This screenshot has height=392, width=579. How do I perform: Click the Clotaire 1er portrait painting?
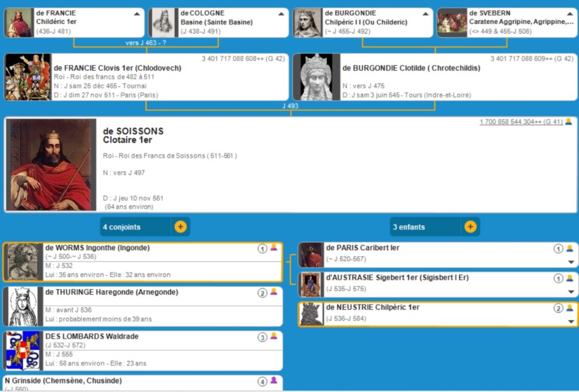point(50,165)
